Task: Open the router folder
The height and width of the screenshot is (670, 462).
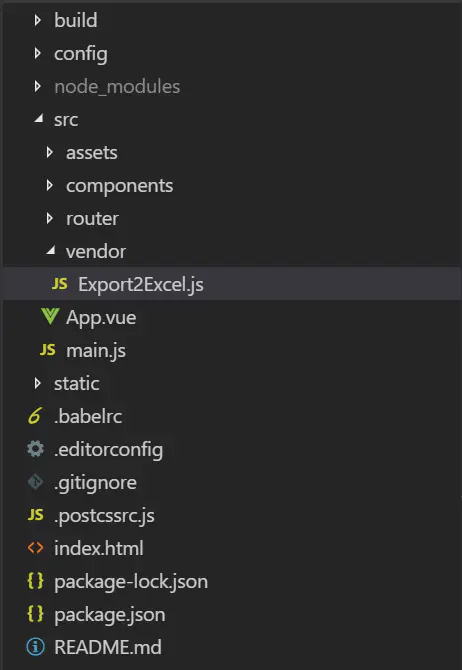Action: coord(92,219)
